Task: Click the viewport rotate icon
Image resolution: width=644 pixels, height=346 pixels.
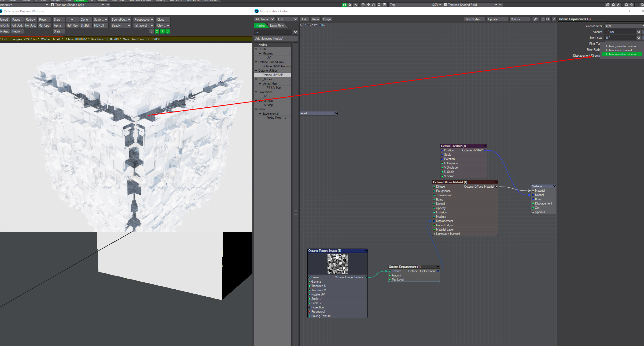Action: coord(374,5)
